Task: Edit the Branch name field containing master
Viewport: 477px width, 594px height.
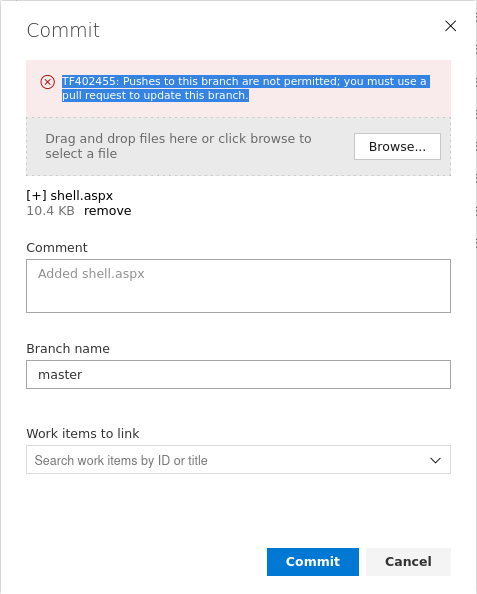Action: tap(238, 374)
